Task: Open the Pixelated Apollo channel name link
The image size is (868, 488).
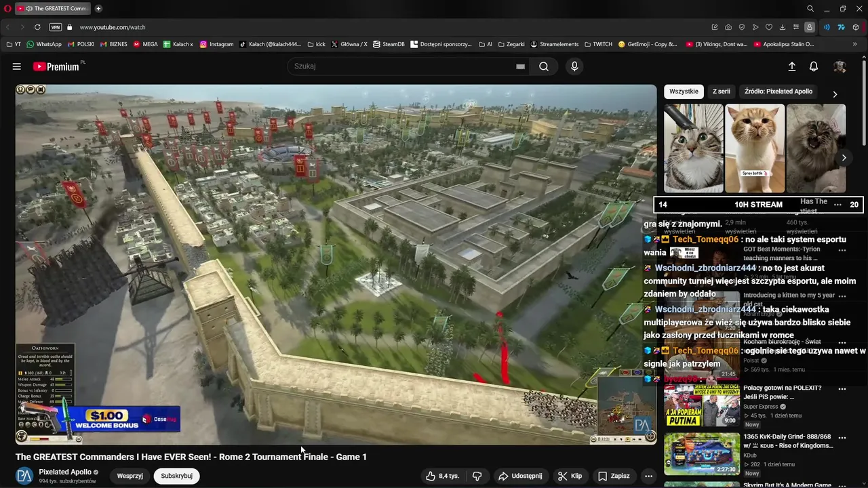Action: tap(65, 472)
